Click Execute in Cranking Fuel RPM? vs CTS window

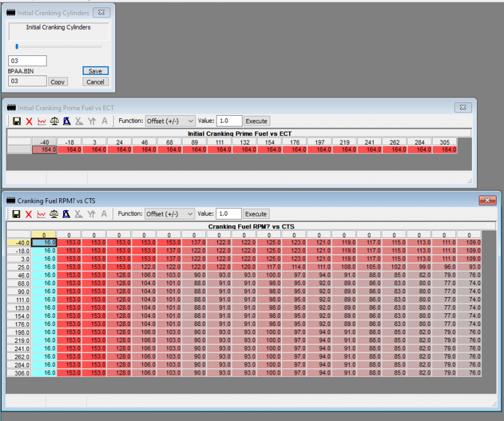[256, 214]
